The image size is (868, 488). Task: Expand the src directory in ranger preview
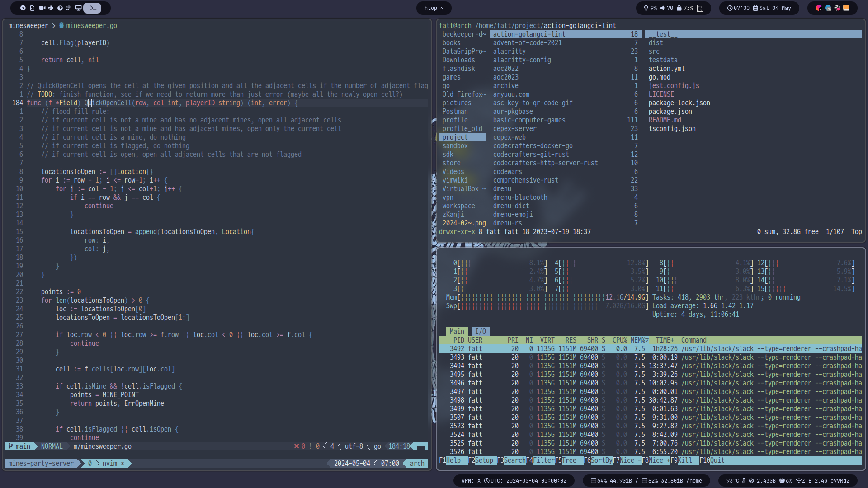(x=654, y=51)
